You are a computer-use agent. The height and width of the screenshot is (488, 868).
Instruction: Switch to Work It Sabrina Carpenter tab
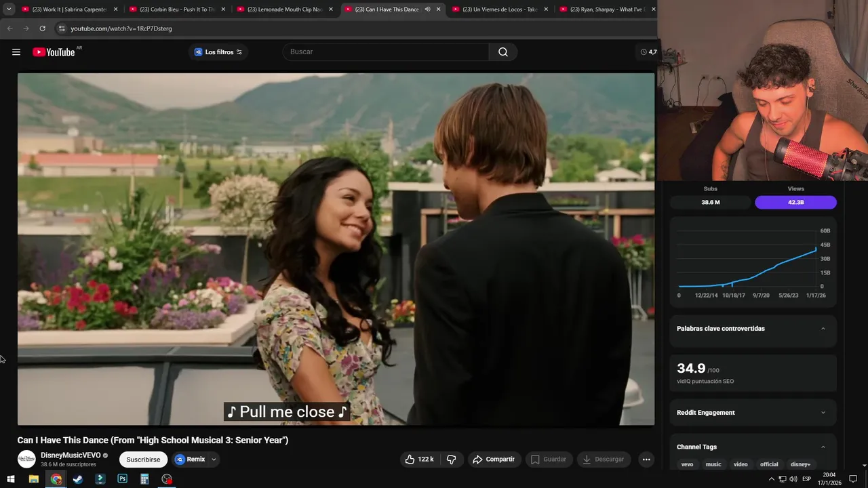click(x=70, y=9)
